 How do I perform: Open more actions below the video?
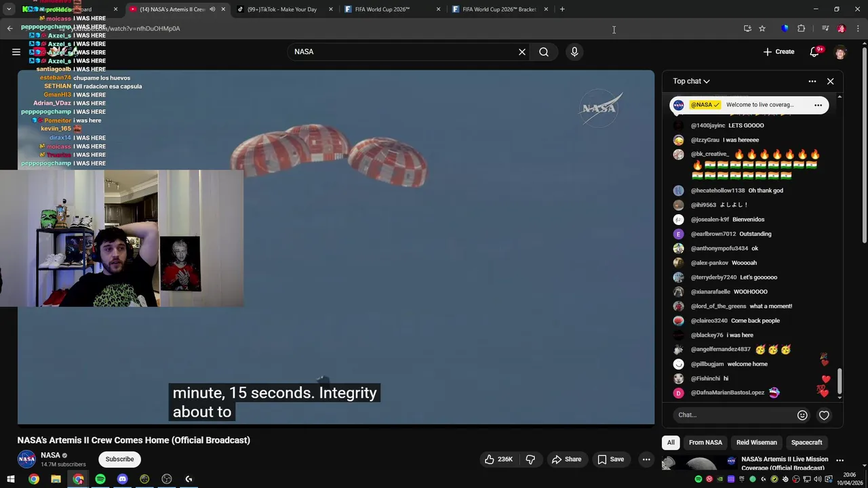646,460
